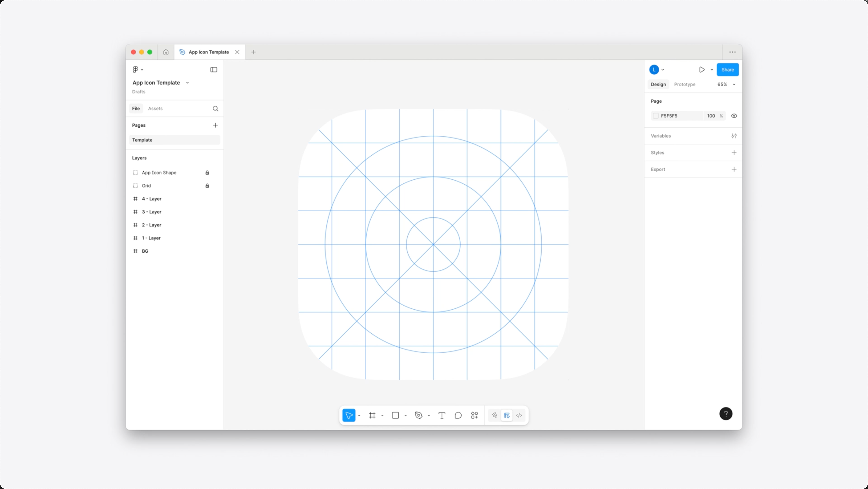Image resolution: width=868 pixels, height=489 pixels.
Task: Switch to Dev Mode code toggle
Action: pyautogui.click(x=519, y=415)
